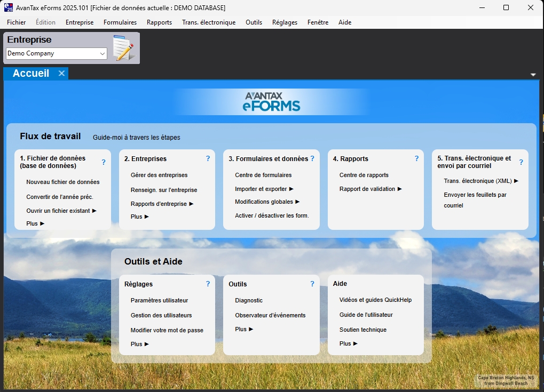Open Vidéos et guides QuickHelp

[x=375, y=300]
